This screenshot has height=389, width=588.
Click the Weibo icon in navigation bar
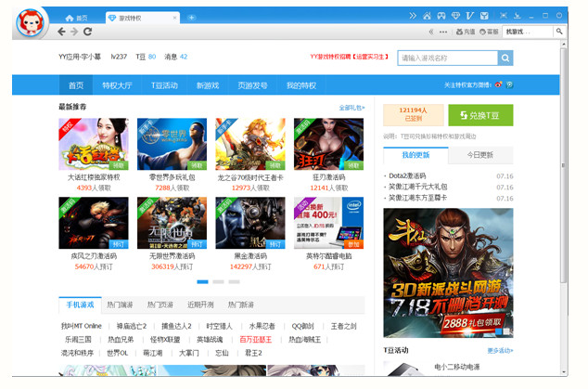click(498, 85)
